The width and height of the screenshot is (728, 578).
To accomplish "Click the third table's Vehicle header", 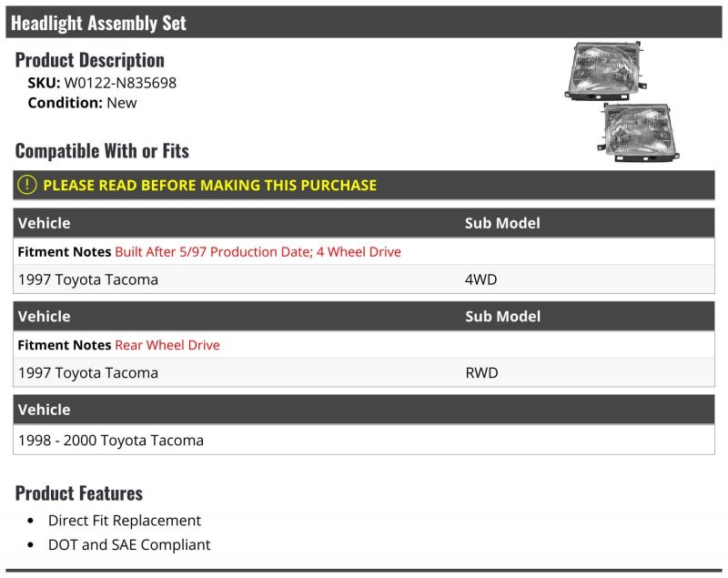I will coord(44,410).
